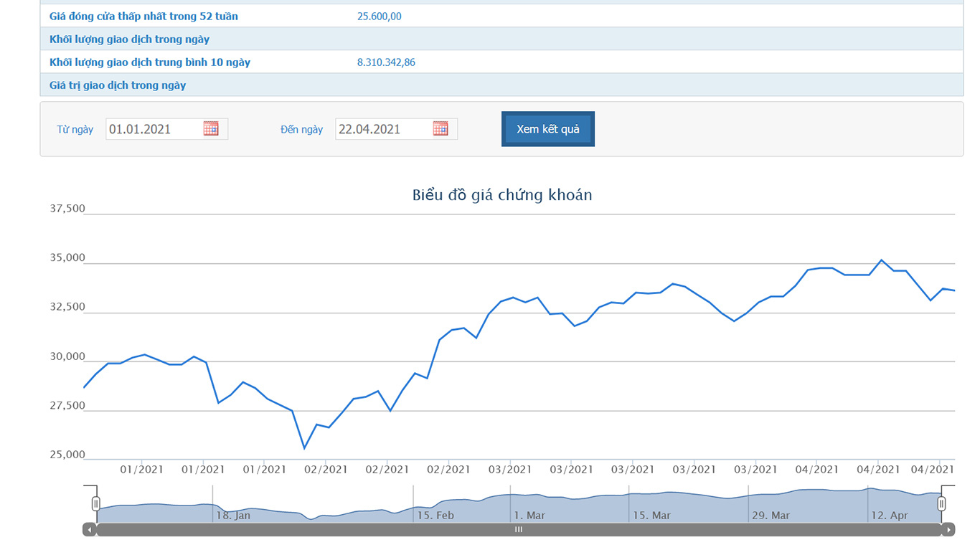
Task: Select the "Giá đóng cửa thấp nhất trong 52 tuần" row label
Action: (x=143, y=16)
